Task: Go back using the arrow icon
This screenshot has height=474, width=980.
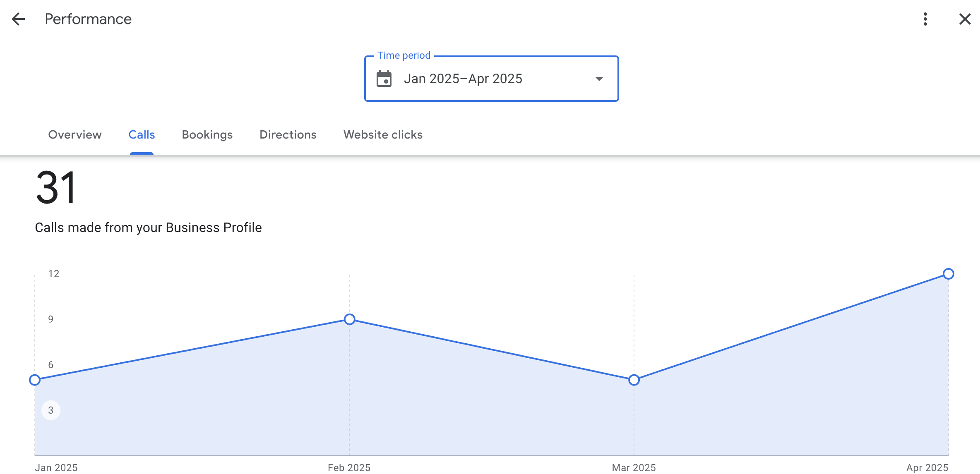Action: [18, 19]
